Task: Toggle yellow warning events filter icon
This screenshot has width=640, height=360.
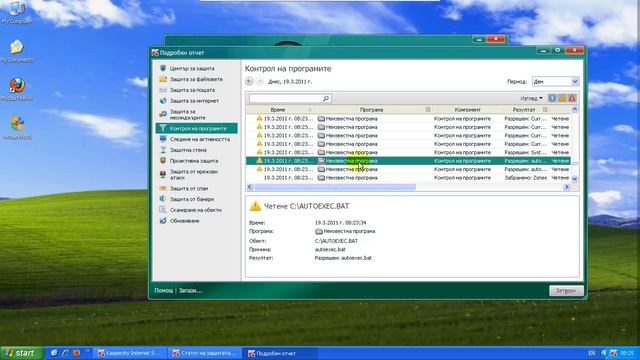Action: [x=562, y=98]
